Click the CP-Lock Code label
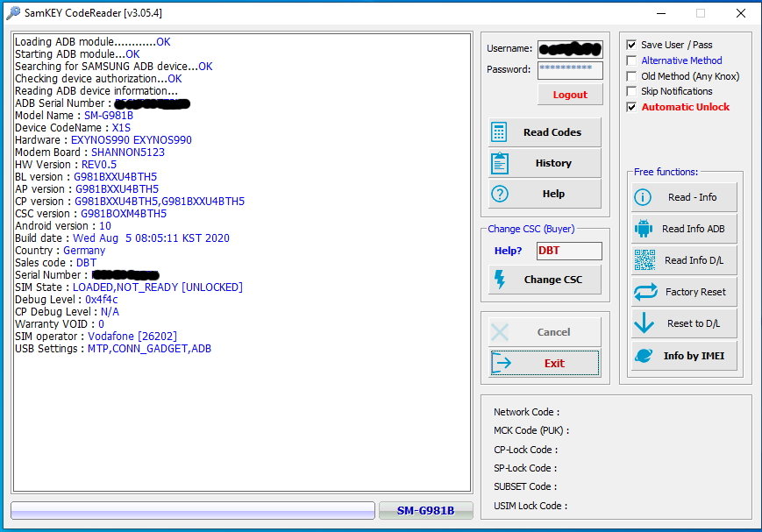 pos(526,450)
